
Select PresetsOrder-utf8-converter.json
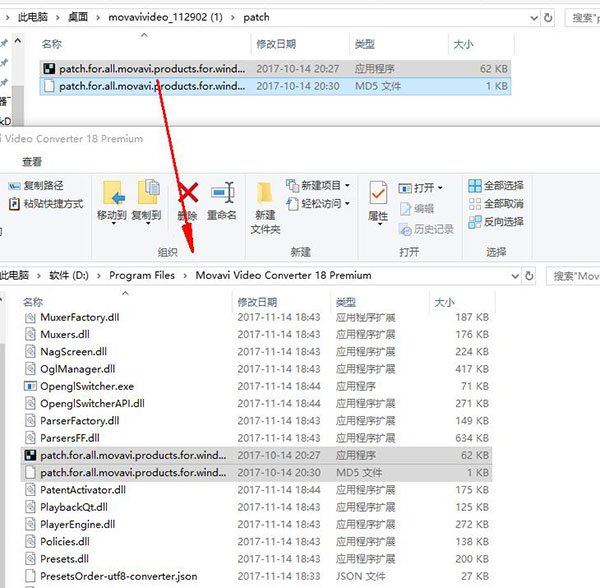click(x=256, y=577)
